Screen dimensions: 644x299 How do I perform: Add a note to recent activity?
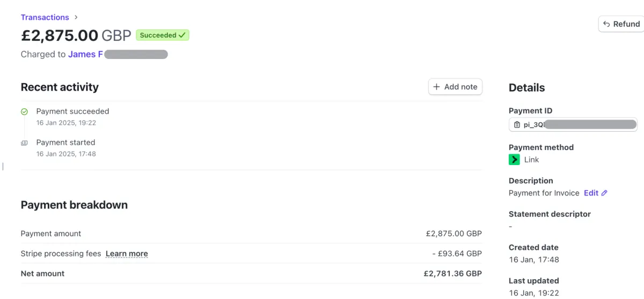(x=455, y=87)
